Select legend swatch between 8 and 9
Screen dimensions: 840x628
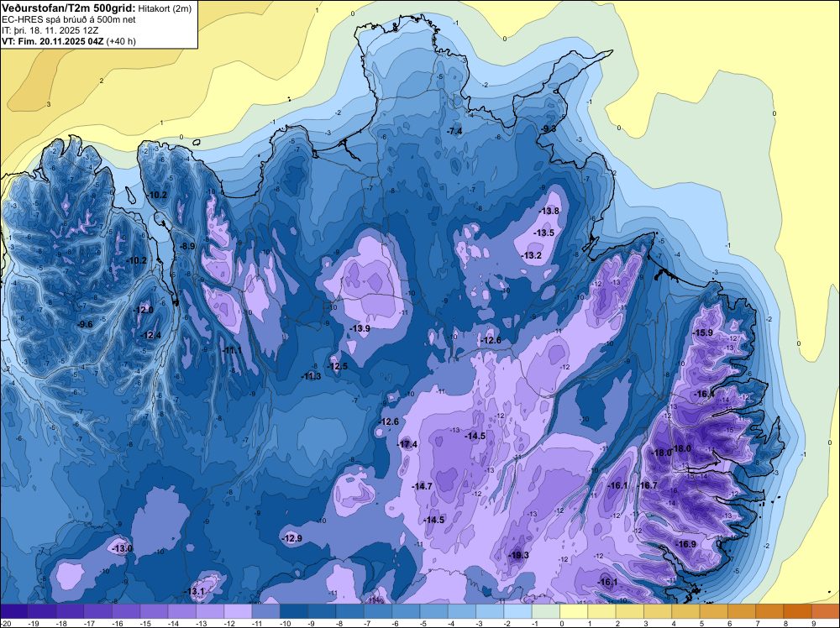798,611
